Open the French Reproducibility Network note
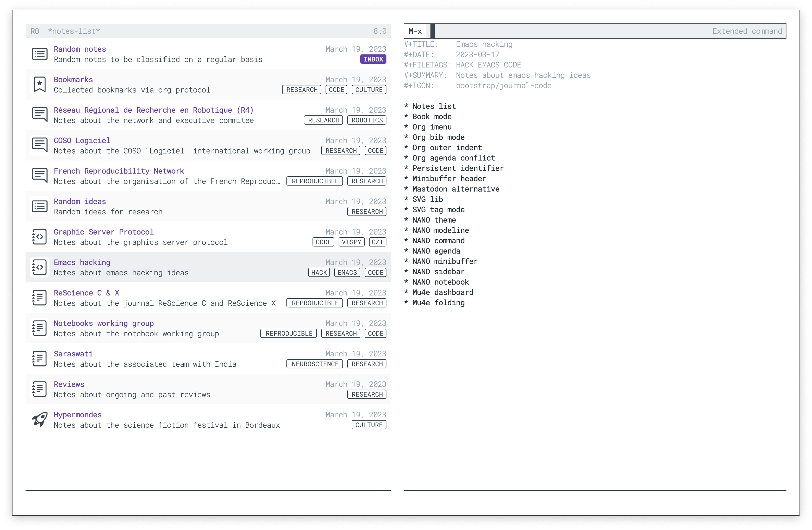Viewport: 812px width, 530px height. pyautogui.click(x=119, y=171)
